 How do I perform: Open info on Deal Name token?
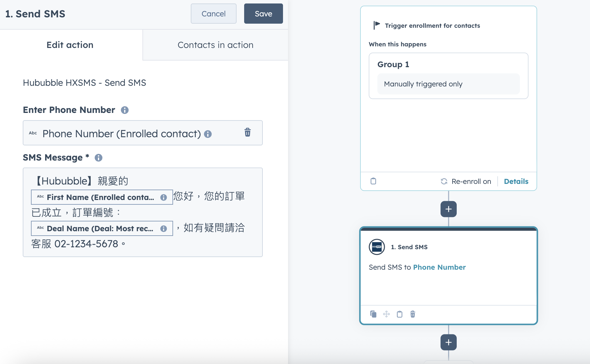pos(163,229)
